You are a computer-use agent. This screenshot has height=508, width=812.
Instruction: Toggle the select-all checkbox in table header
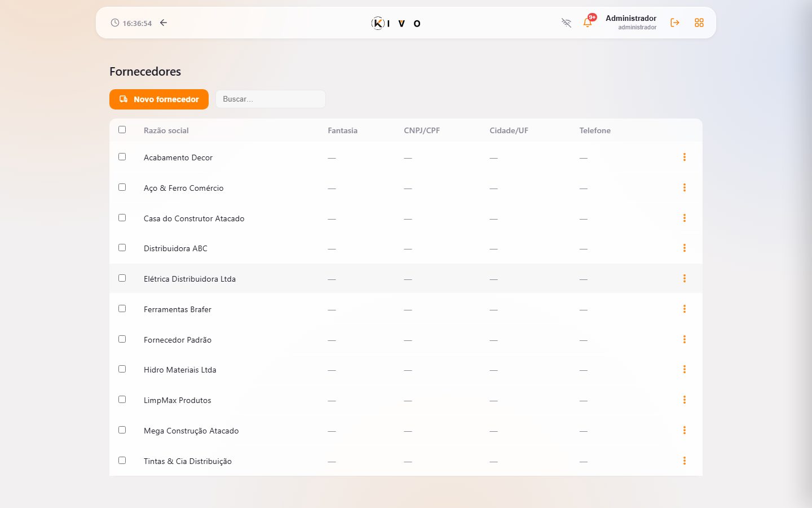pyautogui.click(x=122, y=129)
